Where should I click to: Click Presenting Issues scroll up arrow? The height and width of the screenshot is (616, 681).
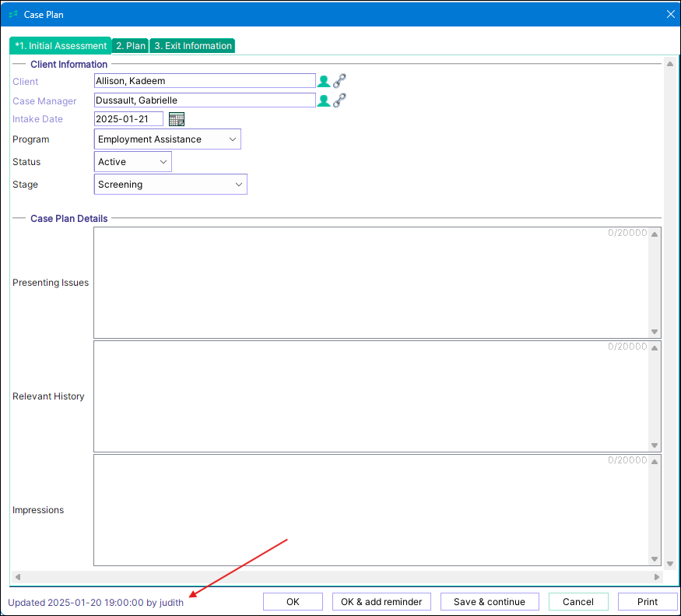pos(655,234)
